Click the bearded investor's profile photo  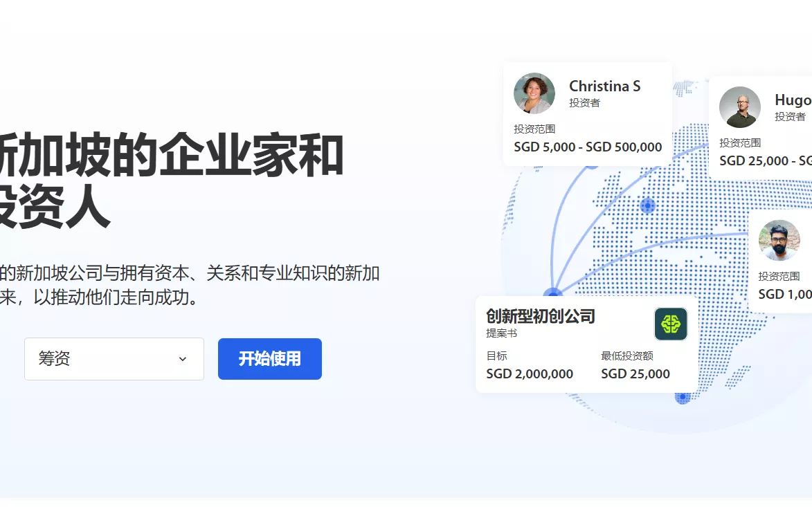(779, 241)
